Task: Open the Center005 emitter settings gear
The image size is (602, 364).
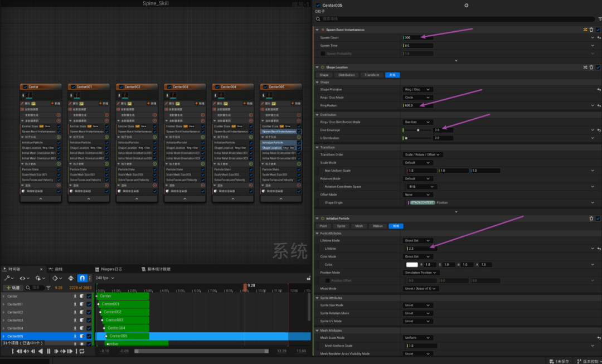Action: [466, 6]
